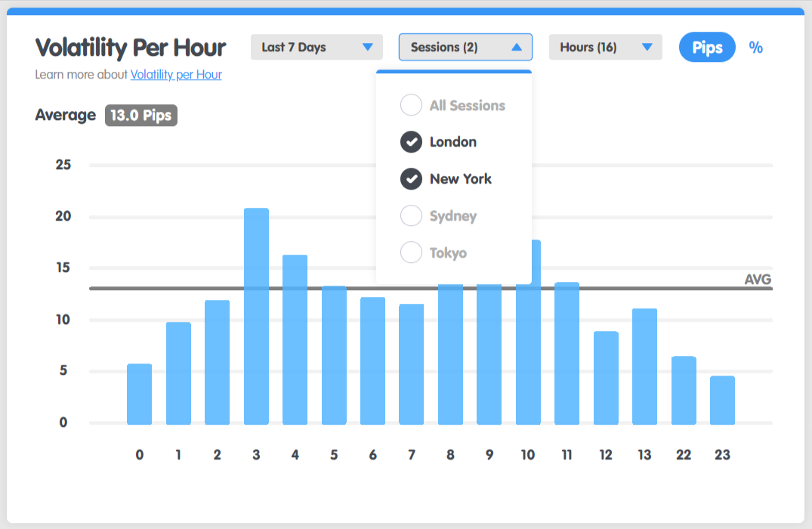Viewport: 812px width, 529px height.
Task: Switch units to percent (%)
Action: click(x=755, y=48)
